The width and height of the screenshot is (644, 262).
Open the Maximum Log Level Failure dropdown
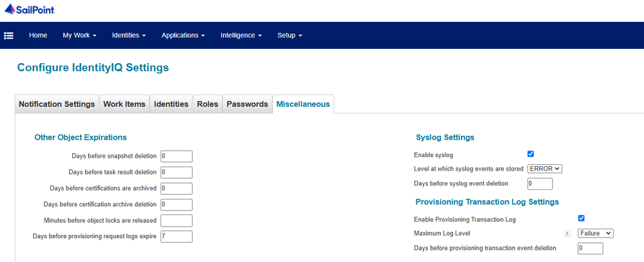point(596,233)
